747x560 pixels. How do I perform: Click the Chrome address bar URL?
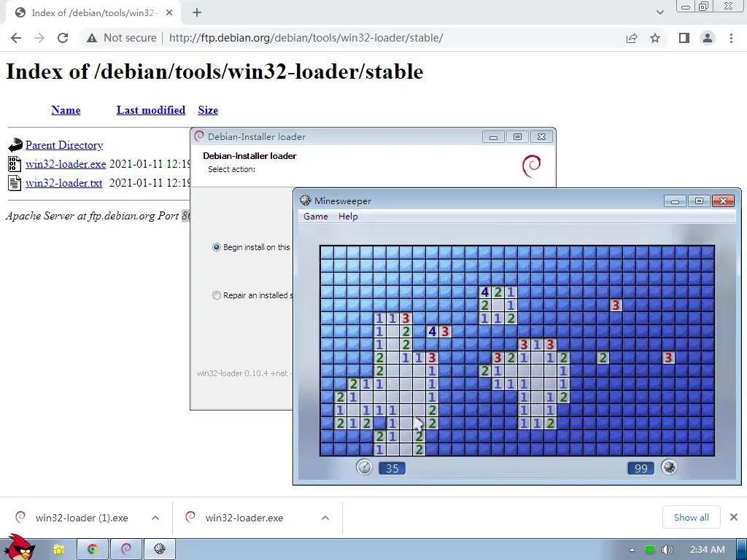tap(306, 38)
